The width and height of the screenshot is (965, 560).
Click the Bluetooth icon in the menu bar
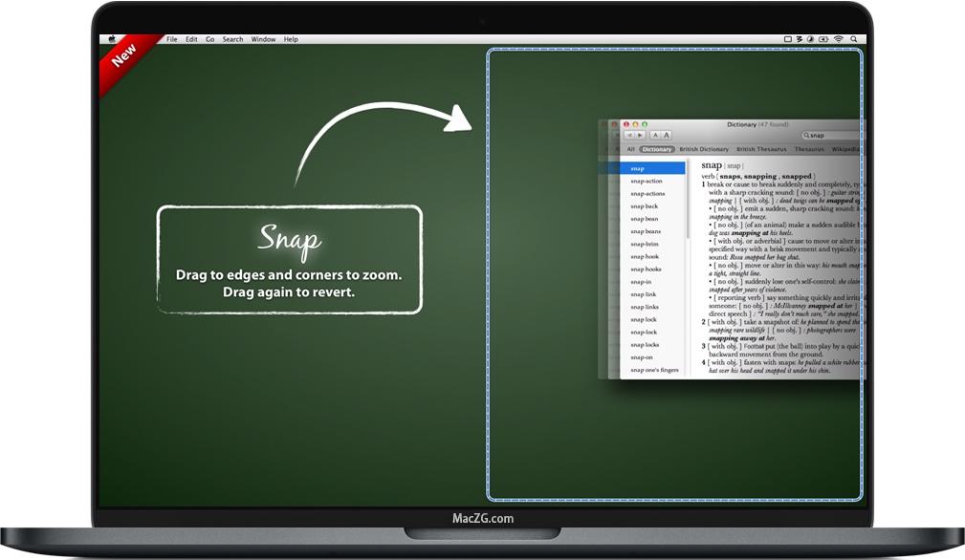click(799, 39)
